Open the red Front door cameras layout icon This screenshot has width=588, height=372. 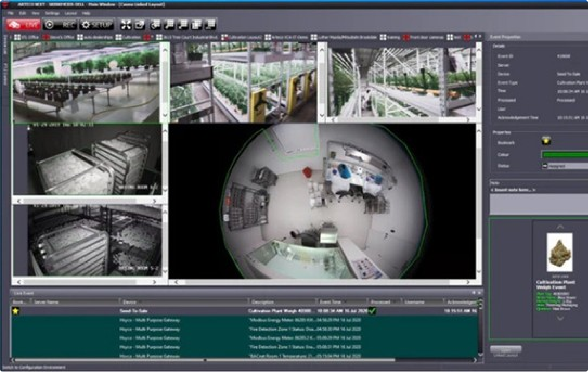406,37
